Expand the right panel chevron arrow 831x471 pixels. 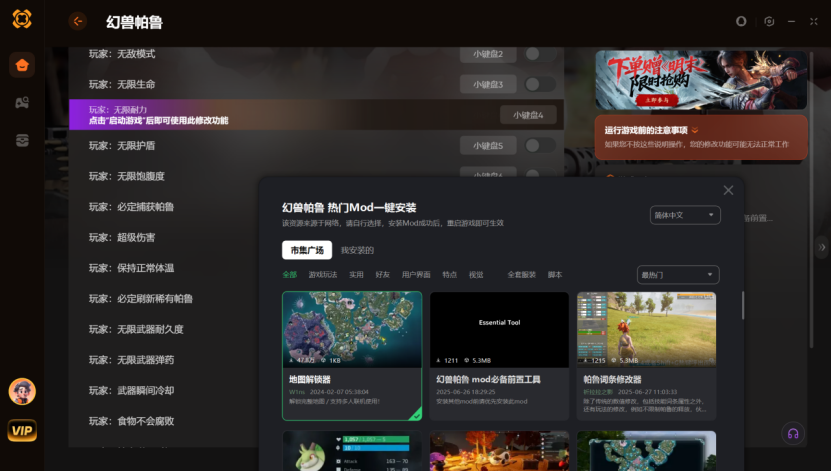click(x=822, y=247)
